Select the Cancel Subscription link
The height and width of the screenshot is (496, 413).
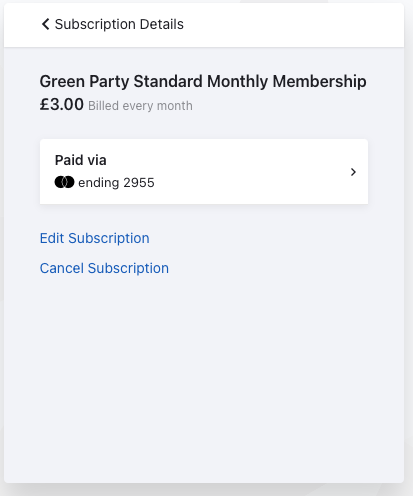(x=104, y=268)
